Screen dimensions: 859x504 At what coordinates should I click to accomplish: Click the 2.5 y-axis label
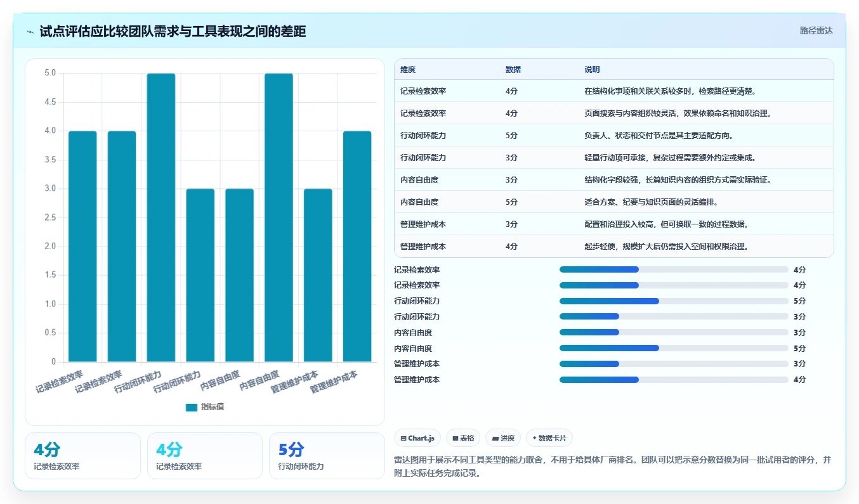50,217
